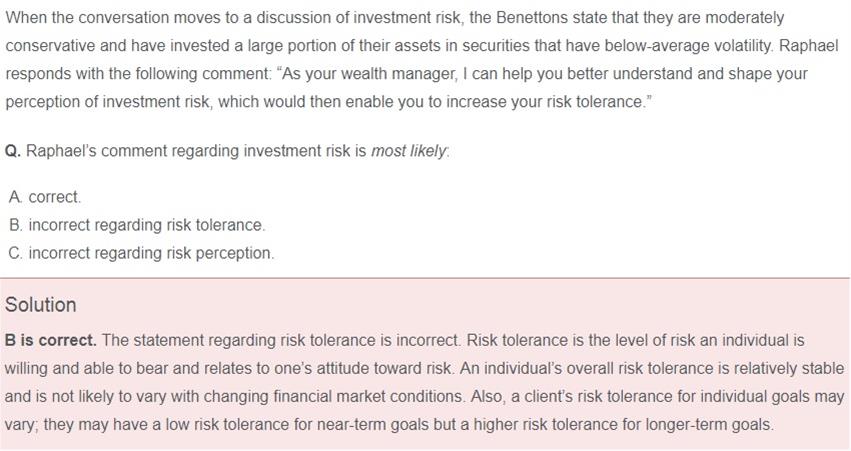Click the "Solution" heading
The width and height of the screenshot is (851, 451).
[x=40, y=305]
